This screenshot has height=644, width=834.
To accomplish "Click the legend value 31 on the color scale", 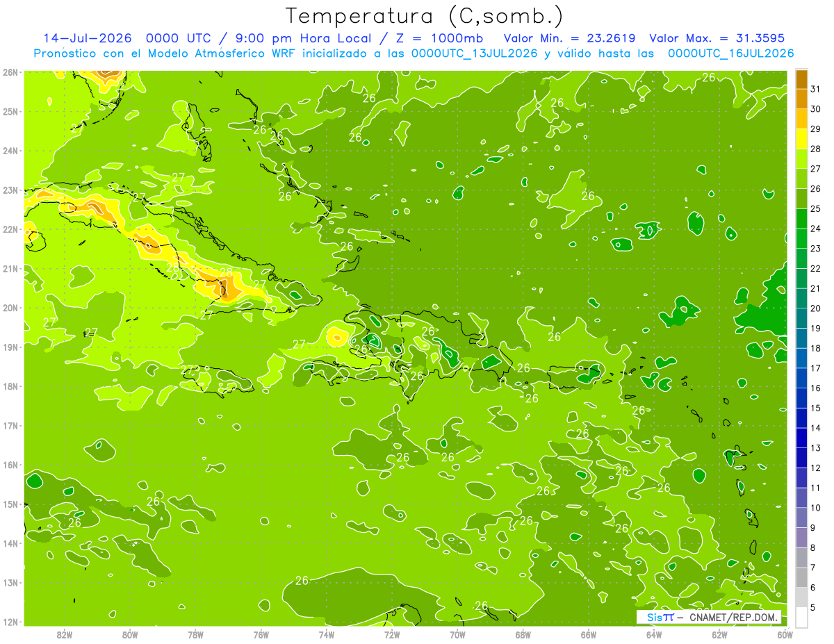I will pos(815,89).
